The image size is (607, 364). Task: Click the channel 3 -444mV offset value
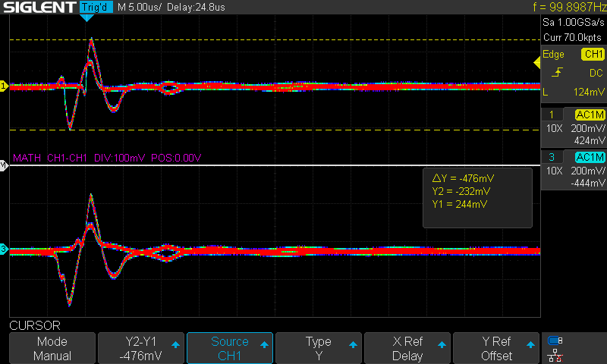(588, 183)
